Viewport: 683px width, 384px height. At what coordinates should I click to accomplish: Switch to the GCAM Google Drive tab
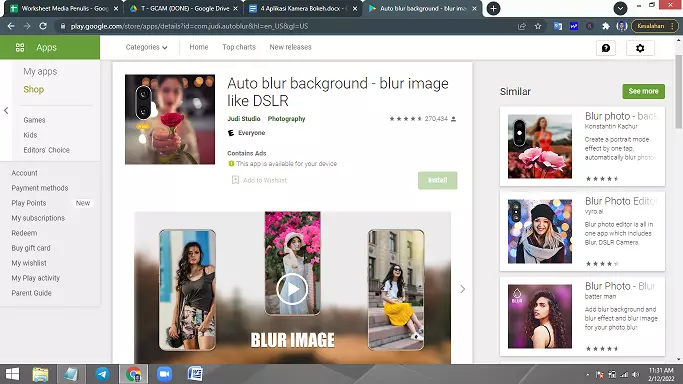point(185,8)
